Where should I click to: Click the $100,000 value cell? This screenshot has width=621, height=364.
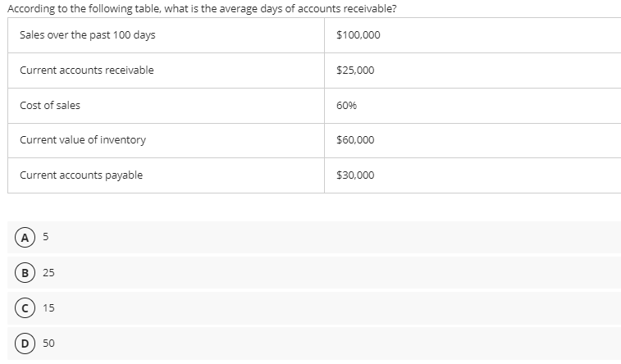(x=358, y=35)
